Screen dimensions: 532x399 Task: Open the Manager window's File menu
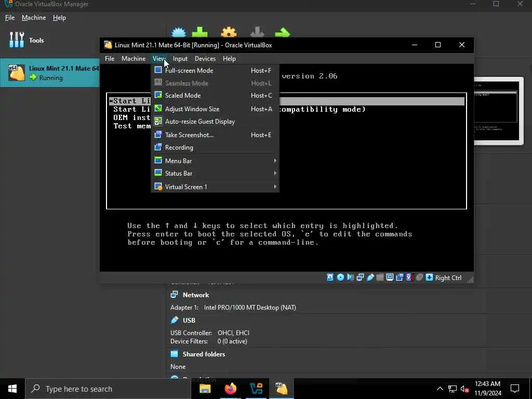[x=10, y=18]
